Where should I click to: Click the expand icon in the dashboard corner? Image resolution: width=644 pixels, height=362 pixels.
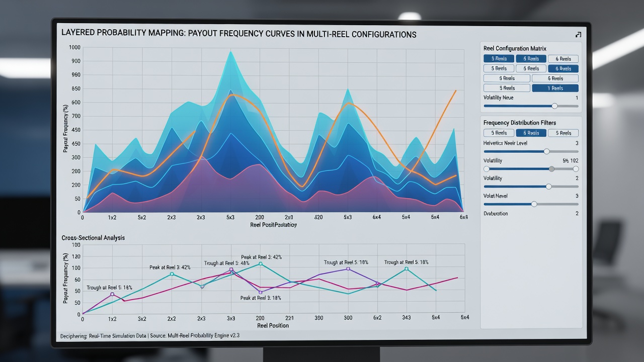(578, 35)
